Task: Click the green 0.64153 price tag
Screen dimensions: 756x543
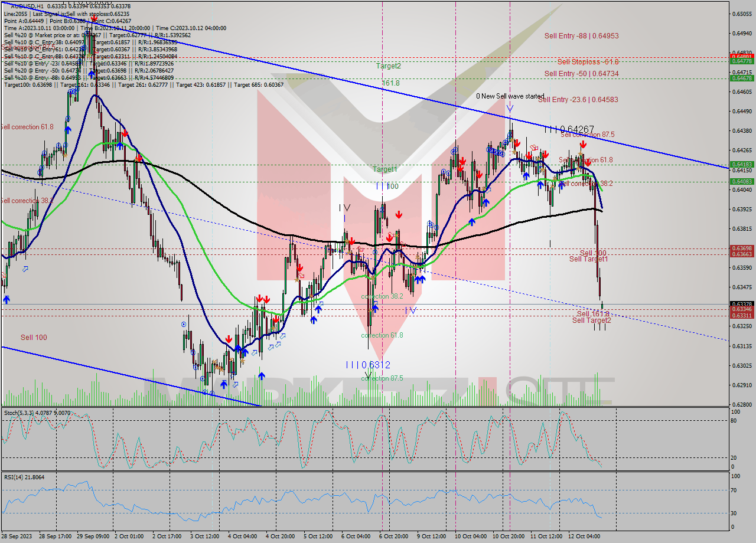Action: tap(741, 165)
